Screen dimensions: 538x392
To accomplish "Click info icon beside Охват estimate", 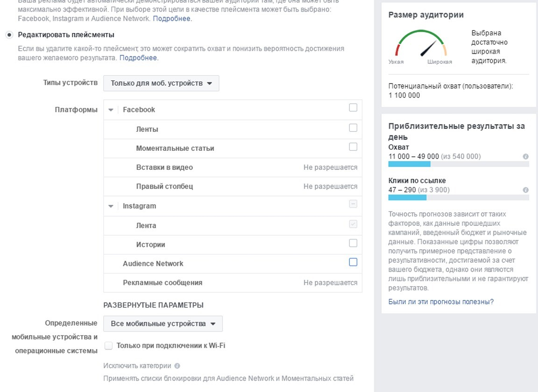I will coord(525,156).
